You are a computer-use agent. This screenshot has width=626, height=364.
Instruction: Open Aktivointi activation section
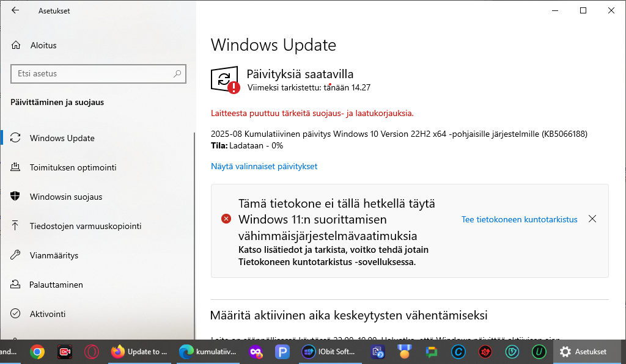(x=48, y=314)
